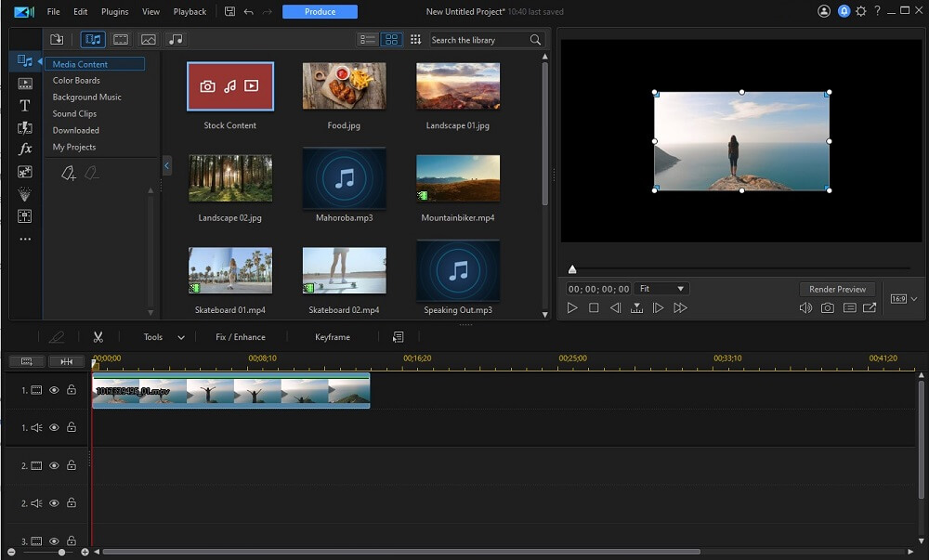929x560 pixels.
Task: Lock the first audio track
Action: 72,427
